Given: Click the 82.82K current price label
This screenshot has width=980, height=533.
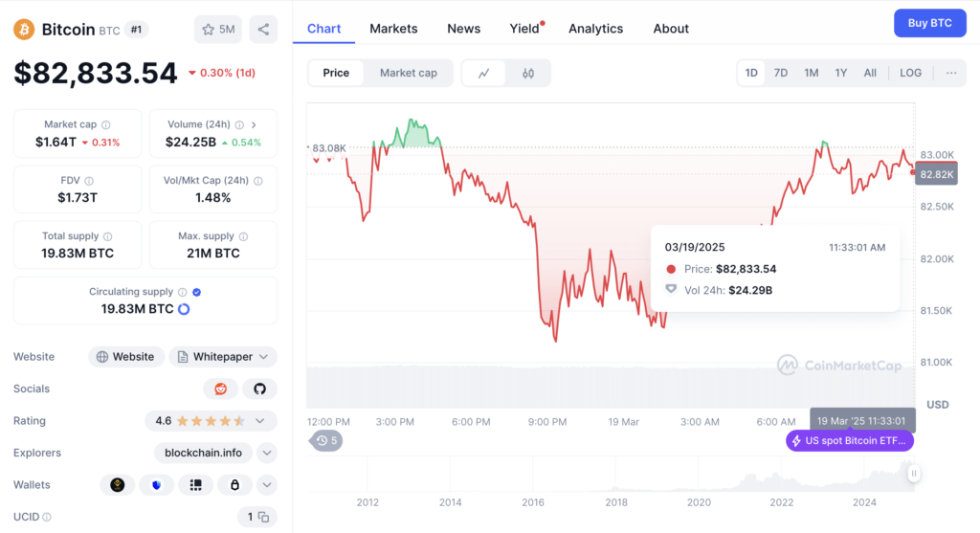Looking at the screenshot, I should [x=936, y=174].
